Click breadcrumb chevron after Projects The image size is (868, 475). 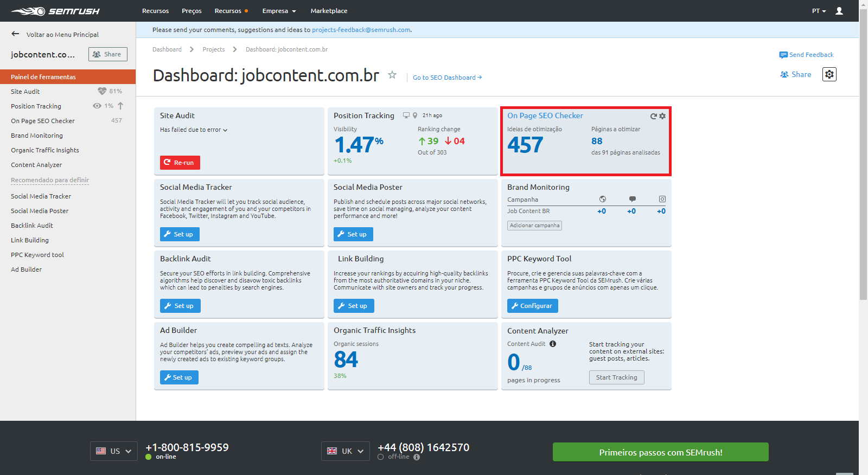[x=235, y=49]
